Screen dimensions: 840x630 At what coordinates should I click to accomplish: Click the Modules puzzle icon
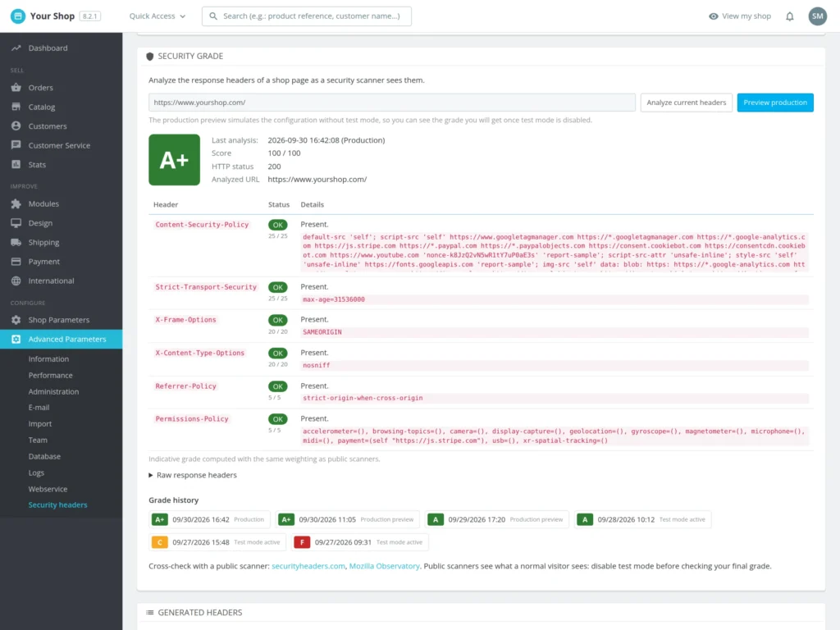point(16,203)
